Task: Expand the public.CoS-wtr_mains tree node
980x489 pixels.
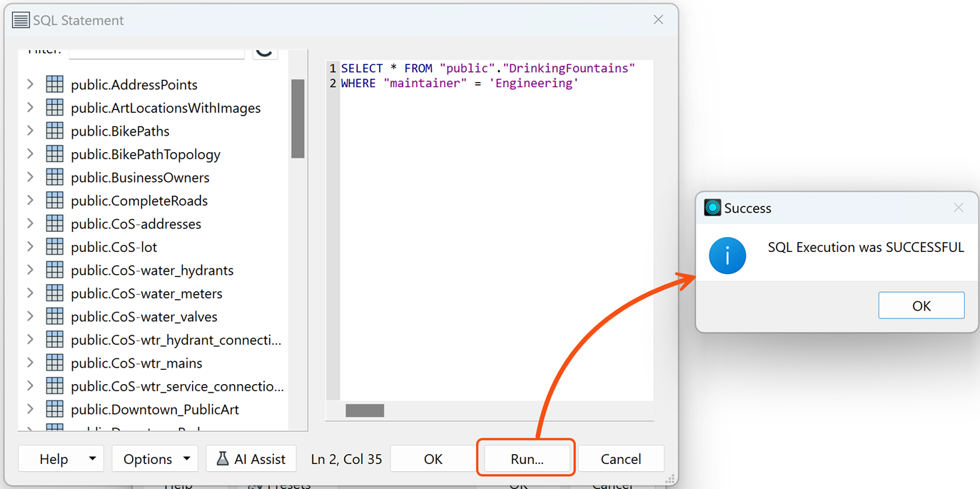Action: (x=30, y=363)
